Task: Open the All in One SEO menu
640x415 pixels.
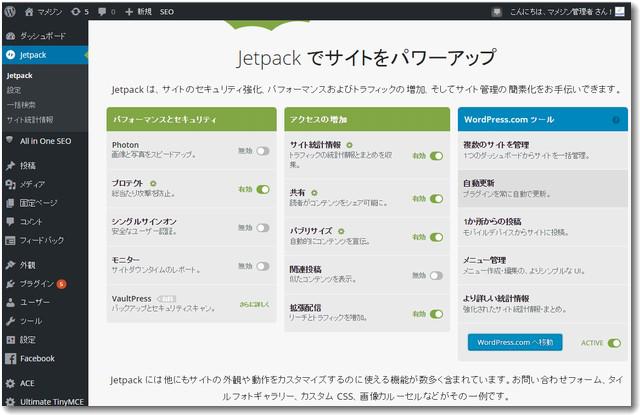Action: [x=45, y=141]
